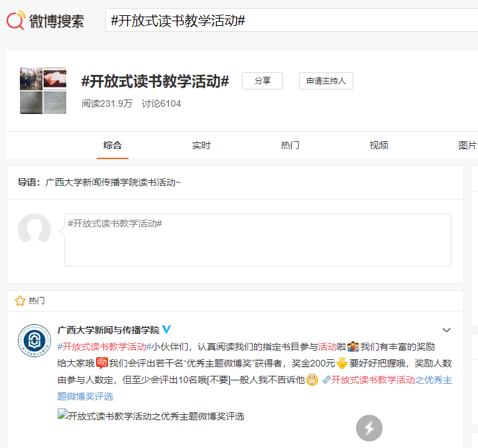Click the #开放式读书教学活动# topic title heading
Screen dimensions: 478x448
coord(155,82)
